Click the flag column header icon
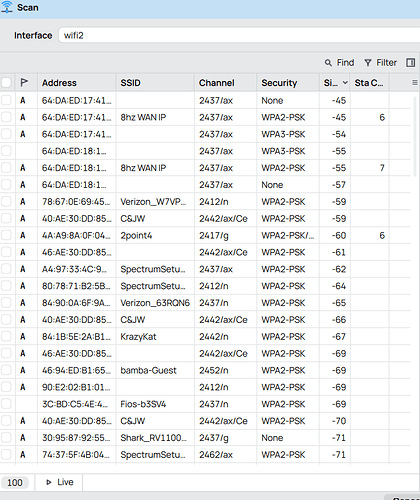Screen dimensions: 420x500 click(24, 82)
